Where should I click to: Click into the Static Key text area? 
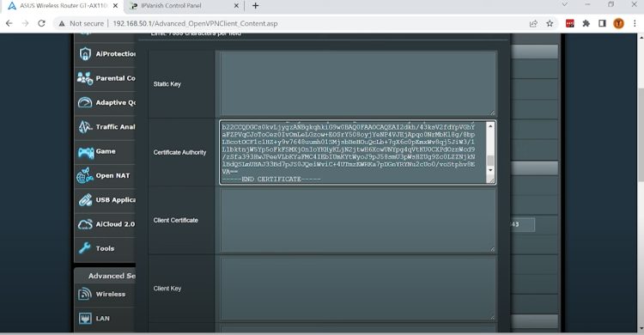pyautogui.click(x=357, y=84)
